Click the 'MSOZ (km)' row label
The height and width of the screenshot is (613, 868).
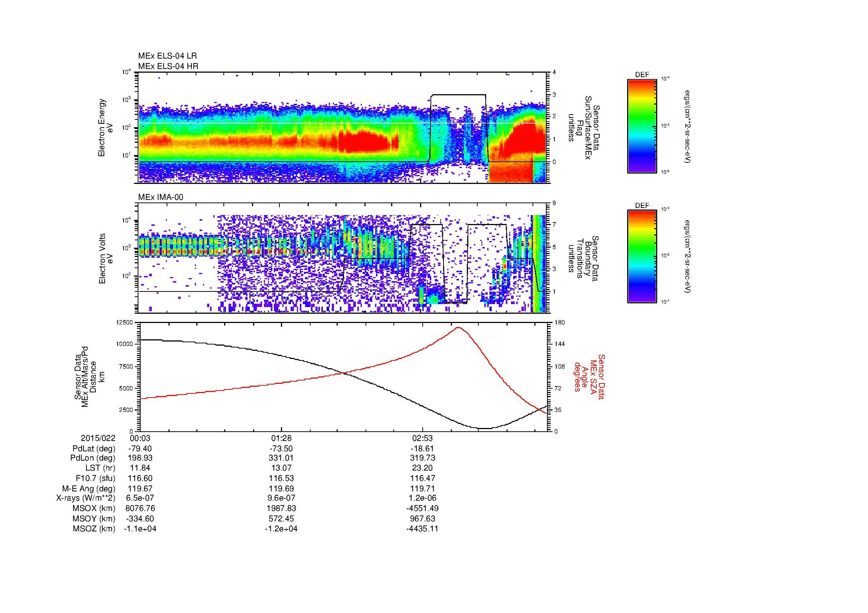tap(95, 529)
